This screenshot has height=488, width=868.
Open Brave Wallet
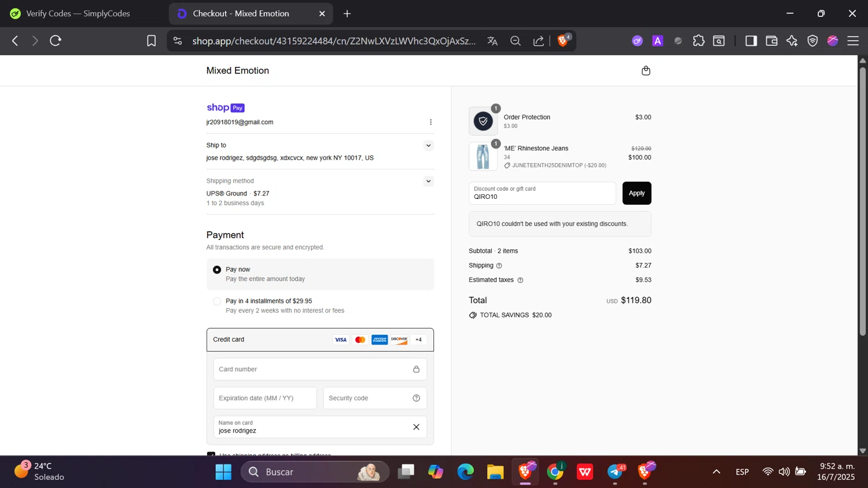click(771, 40)
